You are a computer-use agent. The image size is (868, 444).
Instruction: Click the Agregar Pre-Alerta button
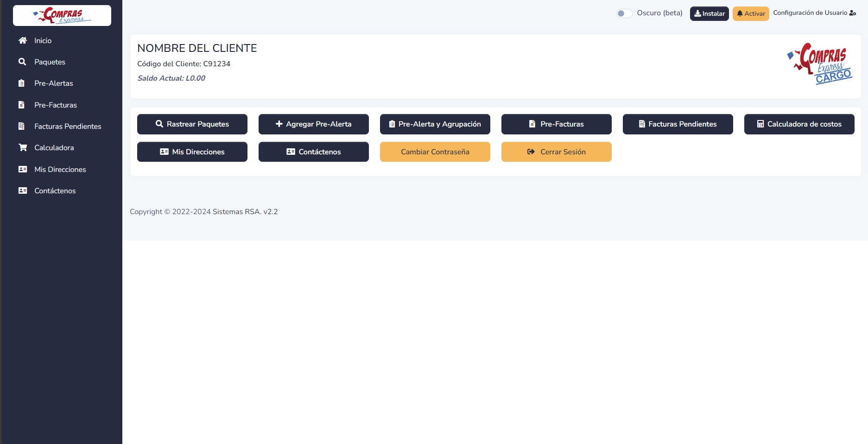[x=313, y=124]
